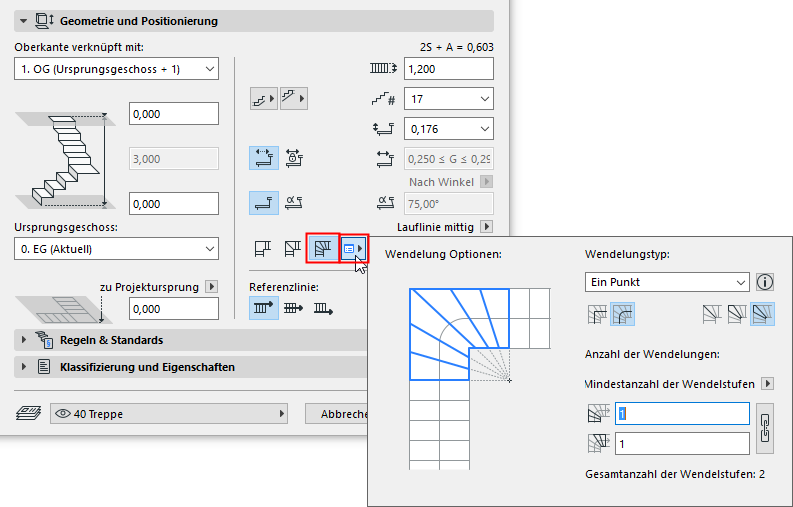Click the zu Projektursprung elevation field

pos(174,309)
